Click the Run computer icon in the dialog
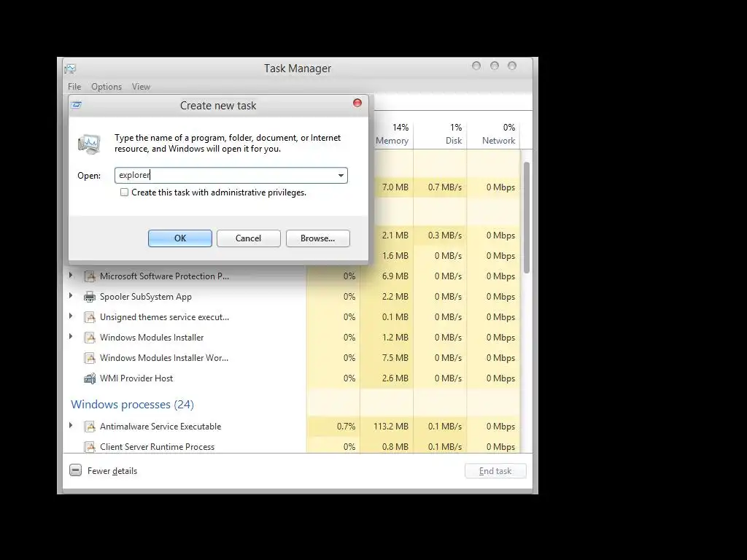Viewport: 747px width, 560px height. pyautogui.click(x=89, y=144)
